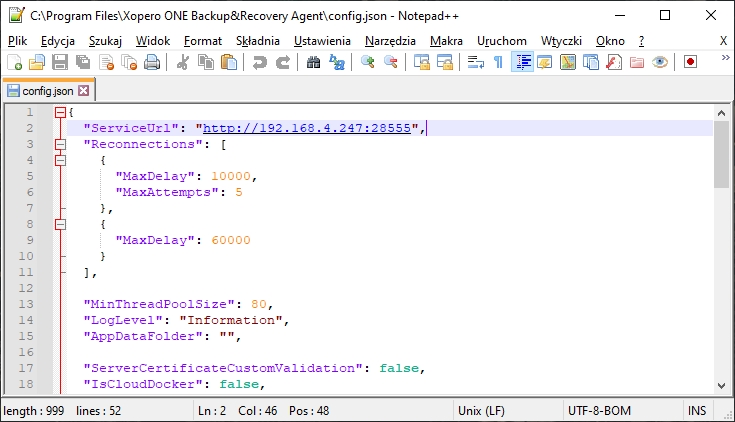Start macro recording with red record button
The width and height of the screenshot is (735, 422).
pos(690,62)
